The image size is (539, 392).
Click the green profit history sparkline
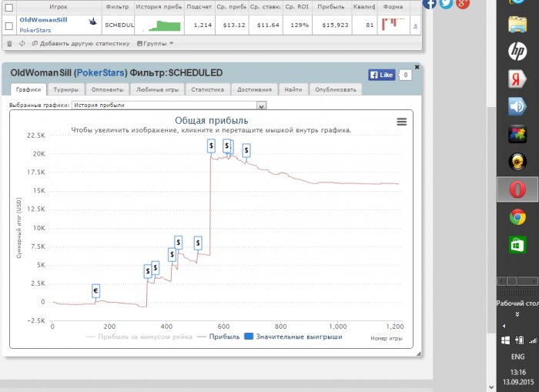click(x=161, y=25)
